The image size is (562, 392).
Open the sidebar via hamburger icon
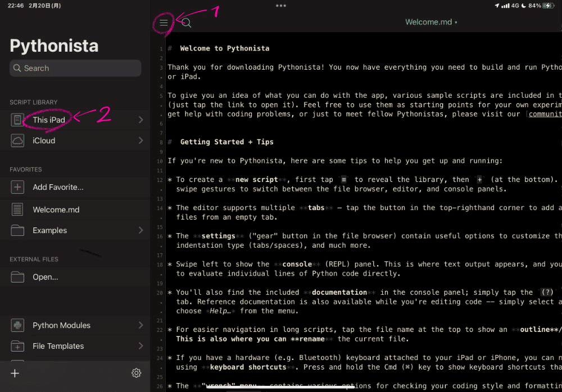[164, 22]
